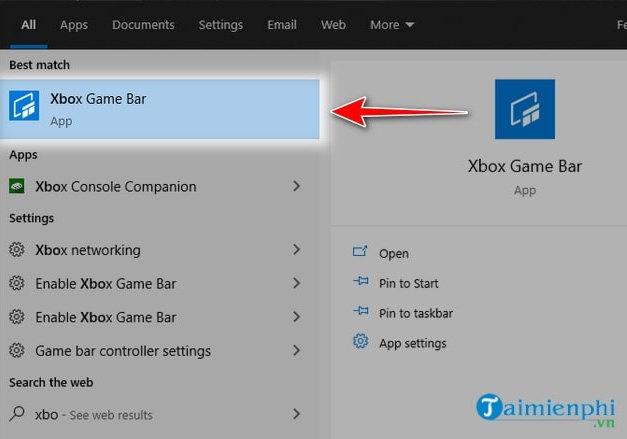The height and width of the screenshot is (439, 627).
Task: Click the large Xbox Game Bar tile in preview pane
Action: coord(525,109)
